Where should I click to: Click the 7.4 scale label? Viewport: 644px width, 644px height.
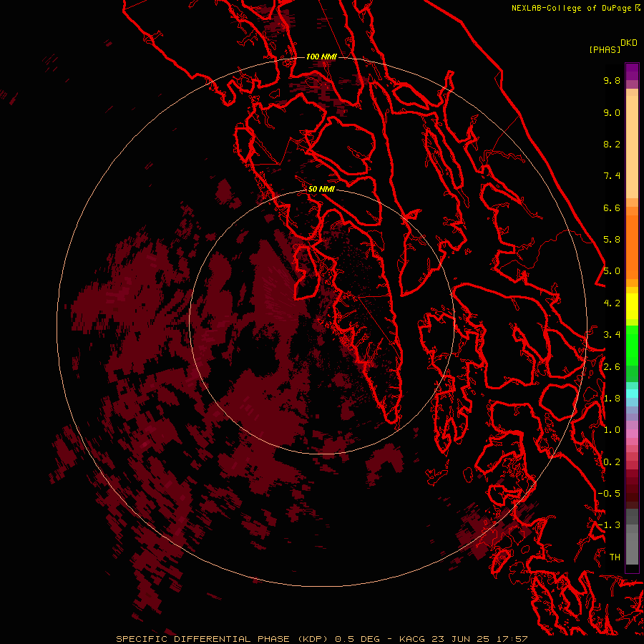click(612, 176)
